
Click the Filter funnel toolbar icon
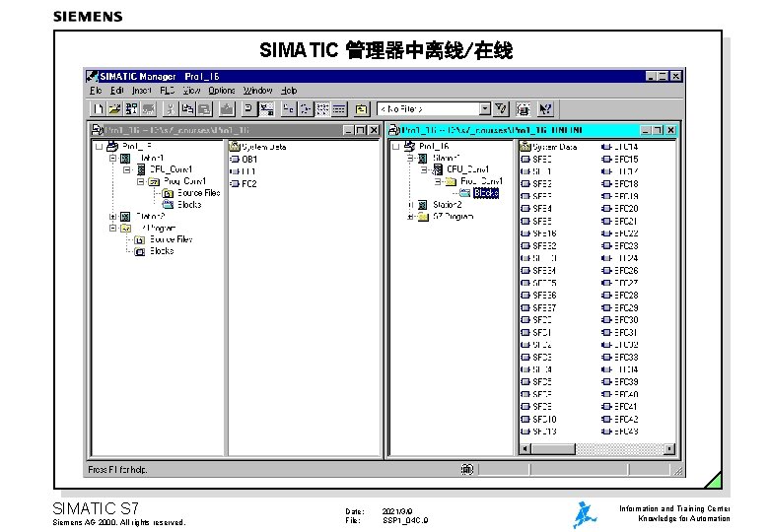501,108
